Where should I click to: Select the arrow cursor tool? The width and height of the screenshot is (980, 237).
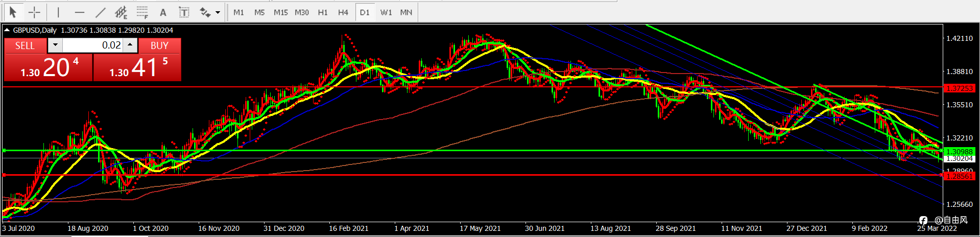(13, 12)
